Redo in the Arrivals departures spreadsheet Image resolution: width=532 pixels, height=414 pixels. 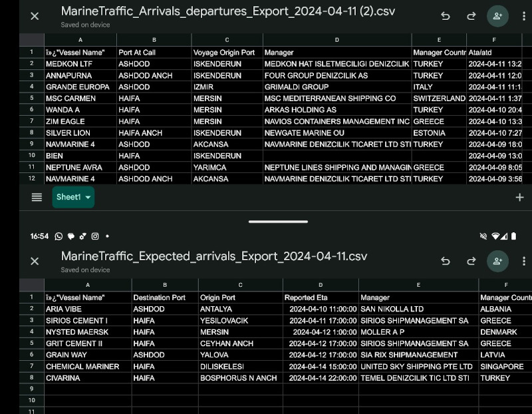tap(471, 16)
